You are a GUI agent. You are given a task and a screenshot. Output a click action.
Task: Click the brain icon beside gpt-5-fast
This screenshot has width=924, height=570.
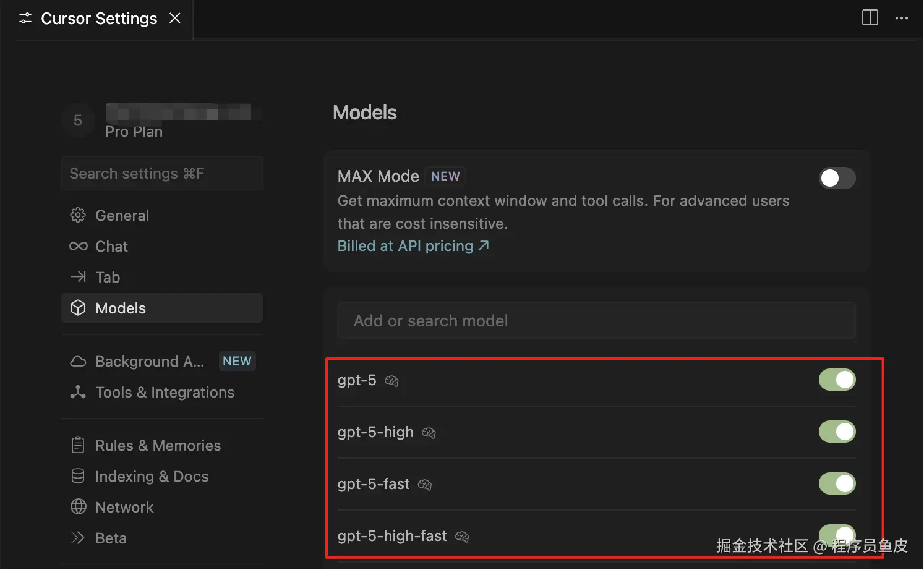click(424, 485)
